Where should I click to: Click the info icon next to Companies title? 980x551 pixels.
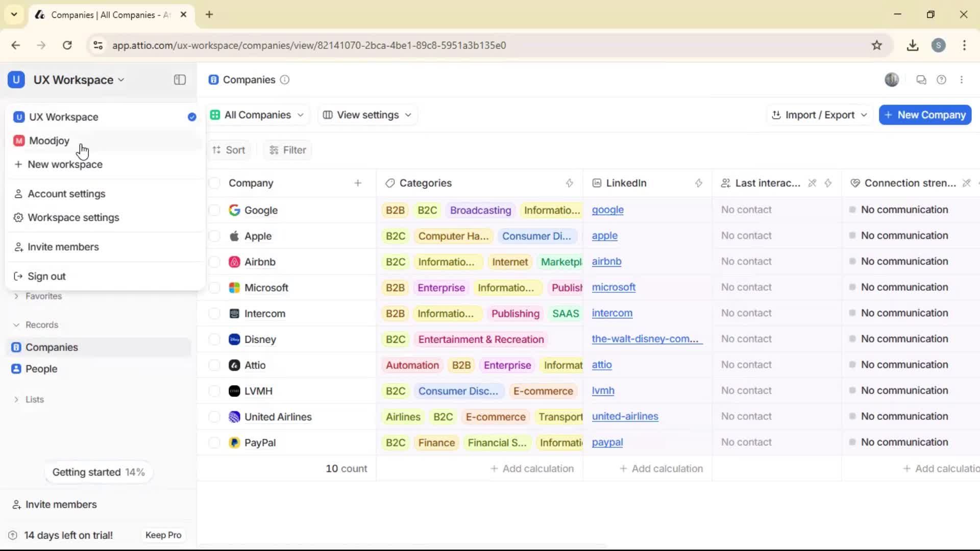[x=285, y=80]
